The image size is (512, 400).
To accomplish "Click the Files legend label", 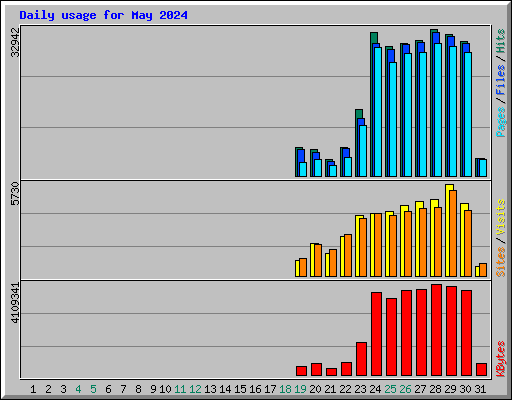I will coord(501,80).
